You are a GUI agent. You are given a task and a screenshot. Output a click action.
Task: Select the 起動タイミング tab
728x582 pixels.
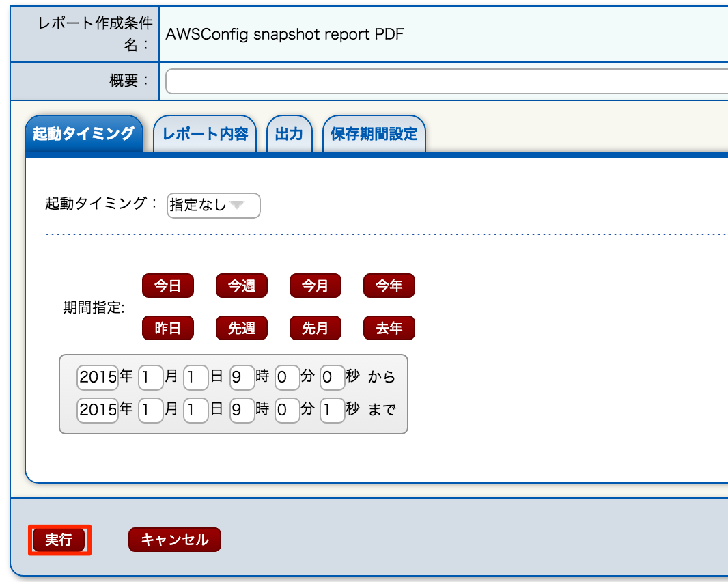(83, 134)
